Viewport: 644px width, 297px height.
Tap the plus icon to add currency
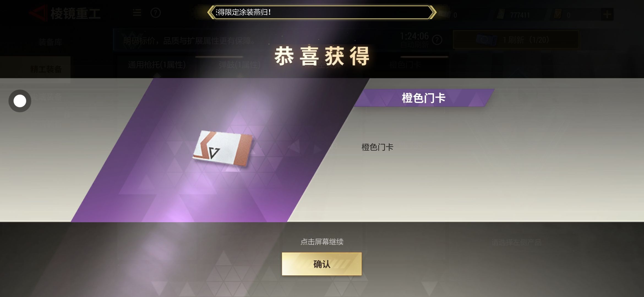607,14
